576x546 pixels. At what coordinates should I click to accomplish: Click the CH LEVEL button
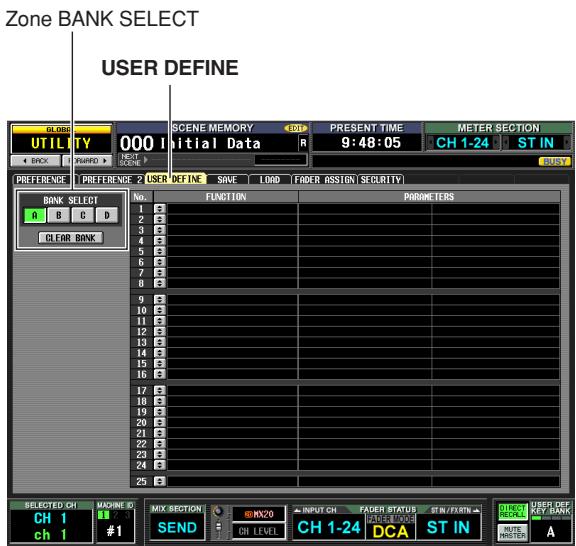(x=259, y=531)
